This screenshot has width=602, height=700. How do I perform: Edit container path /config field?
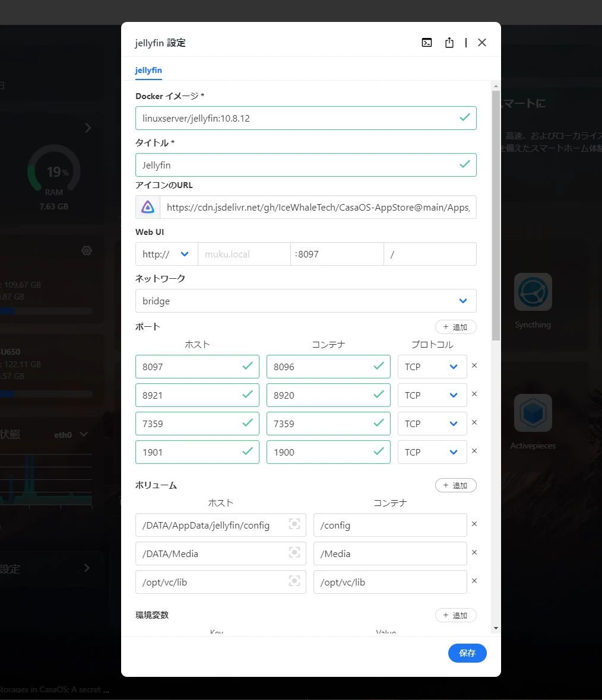390,526
